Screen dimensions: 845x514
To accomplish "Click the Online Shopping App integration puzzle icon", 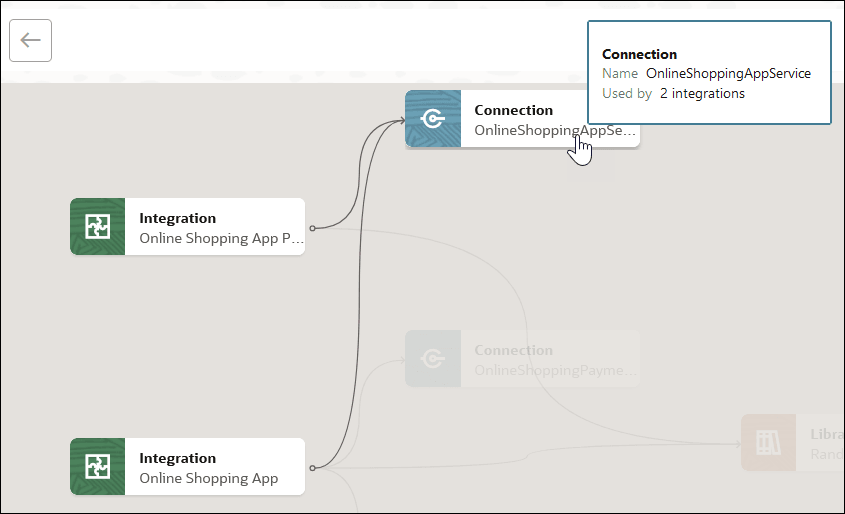I will (98, 466).
